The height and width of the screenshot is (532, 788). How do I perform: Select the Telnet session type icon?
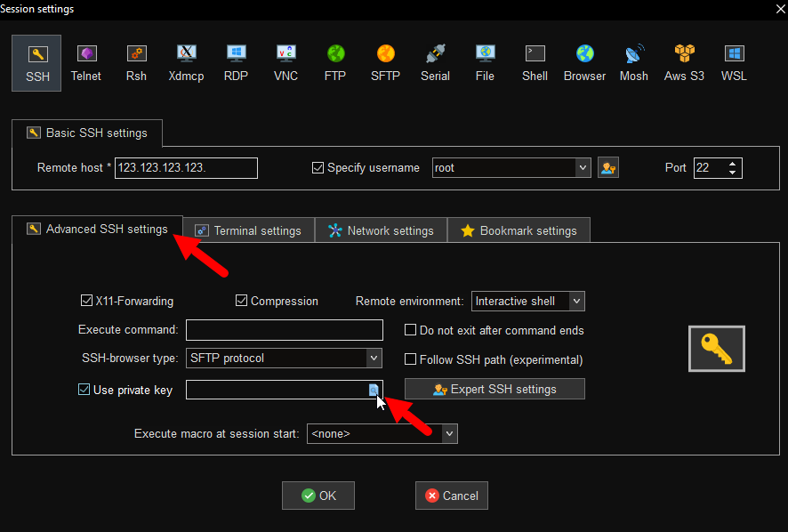point(86,62)
